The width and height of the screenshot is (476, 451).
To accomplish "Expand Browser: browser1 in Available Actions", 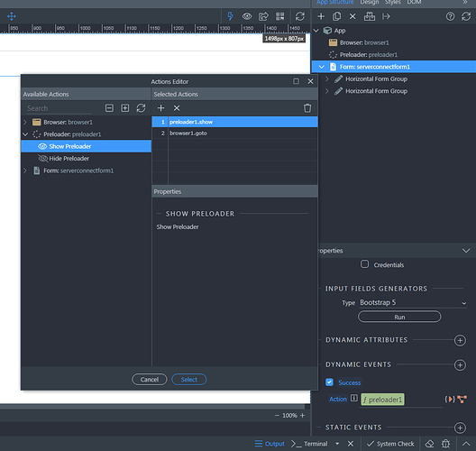I will [25, 122].
